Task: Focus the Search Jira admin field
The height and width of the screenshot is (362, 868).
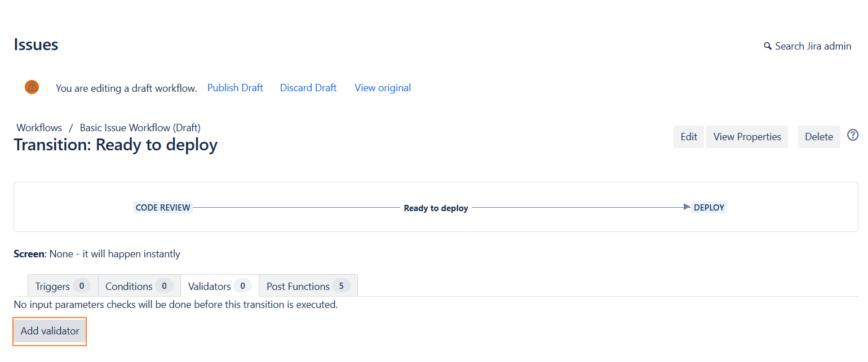Action: [813, 46]
